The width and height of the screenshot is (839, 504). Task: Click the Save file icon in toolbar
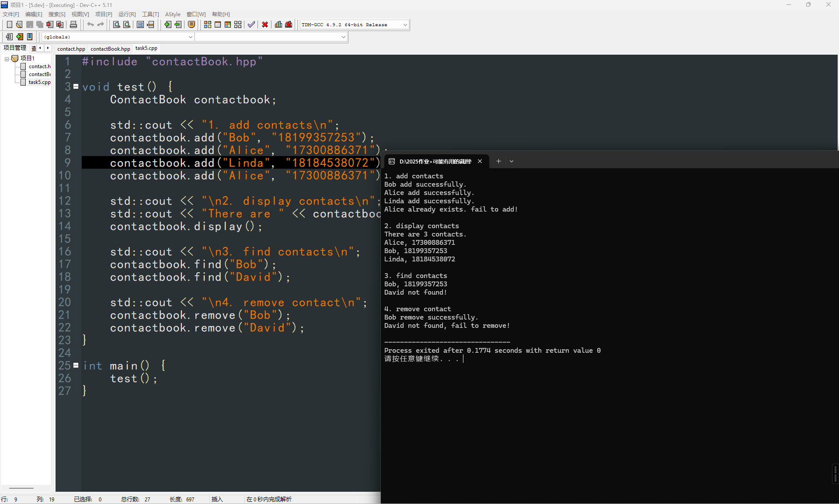(x=29, y=24)
